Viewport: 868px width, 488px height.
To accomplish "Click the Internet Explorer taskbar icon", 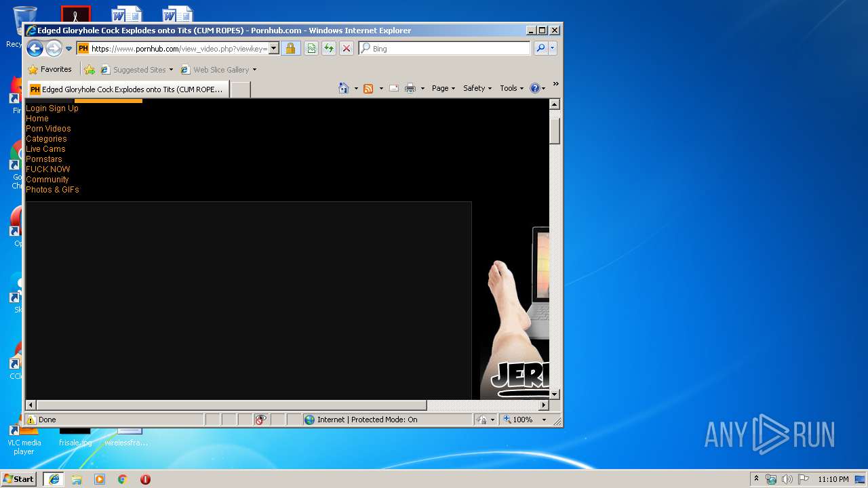I will pos(54,479).
